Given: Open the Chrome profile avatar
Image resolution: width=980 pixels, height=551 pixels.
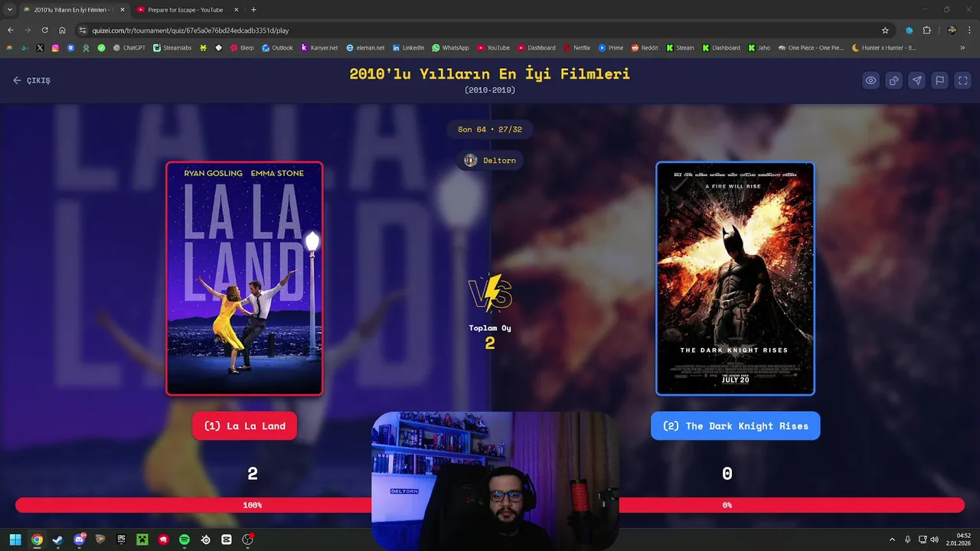Looking at the screenshot, I should pyautogui.click(x=952, y=31).
